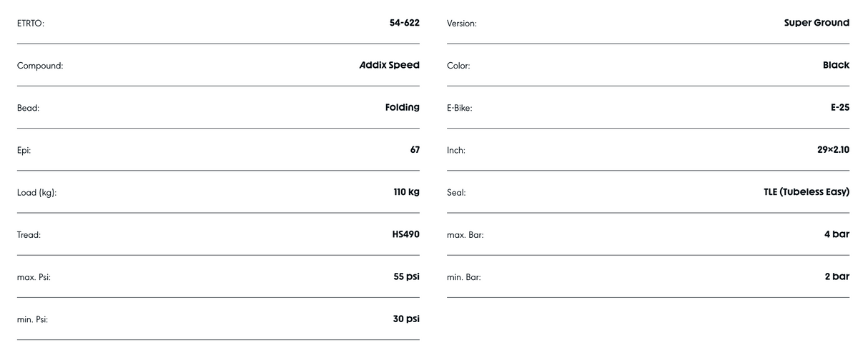Click the Compound: row label
This screenshot has width=868, height=350.
pos(40,66)
